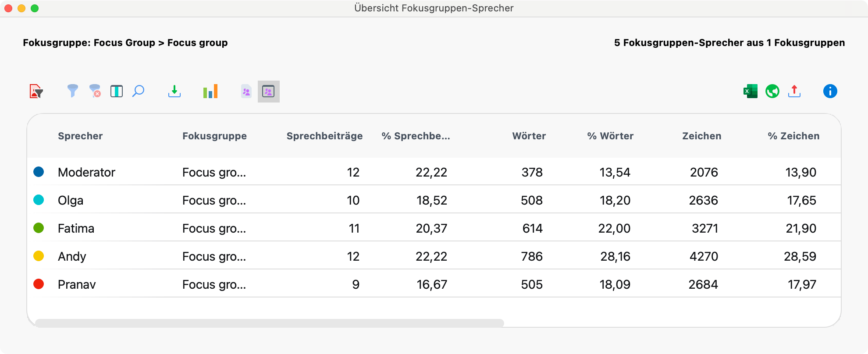Click the 5 Fokusgruppen-Sprecher summary text

pos(729,42)
